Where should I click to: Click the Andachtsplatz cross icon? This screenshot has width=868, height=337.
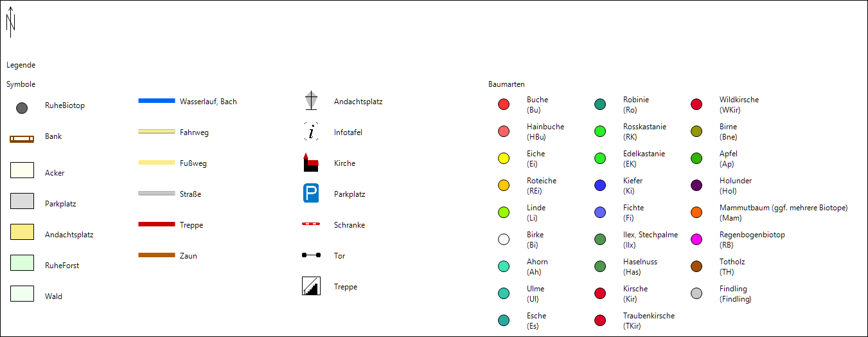(x=311, y=101)
